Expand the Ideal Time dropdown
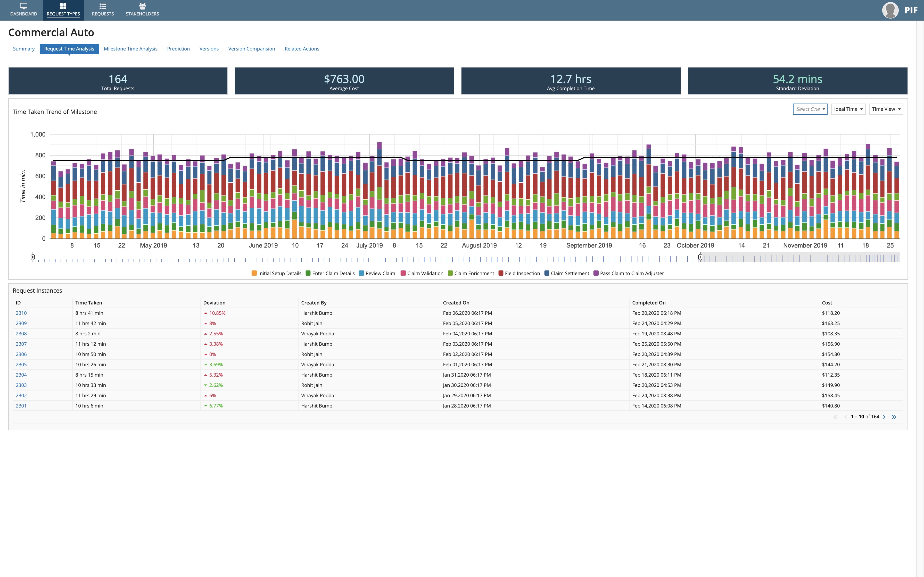The width and height of the screenshot is (924, 577). pyautogui.click(x=848, y=109)
